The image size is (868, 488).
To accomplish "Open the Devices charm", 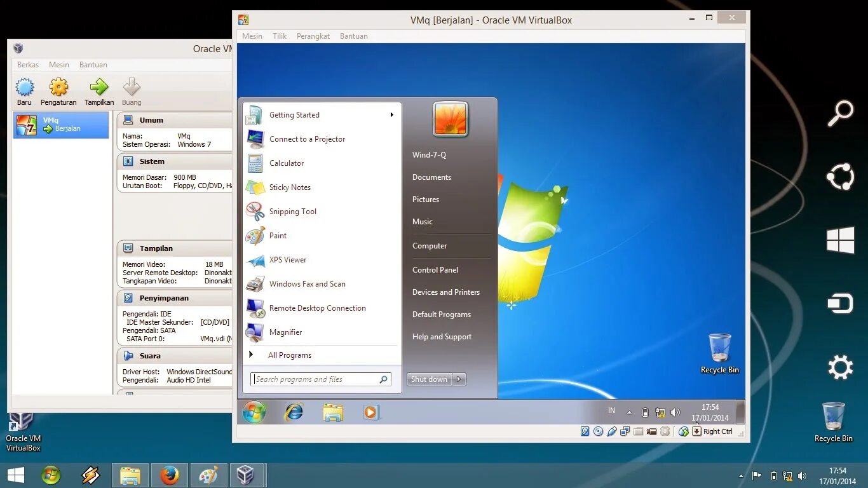I will [x=840, y=304].
